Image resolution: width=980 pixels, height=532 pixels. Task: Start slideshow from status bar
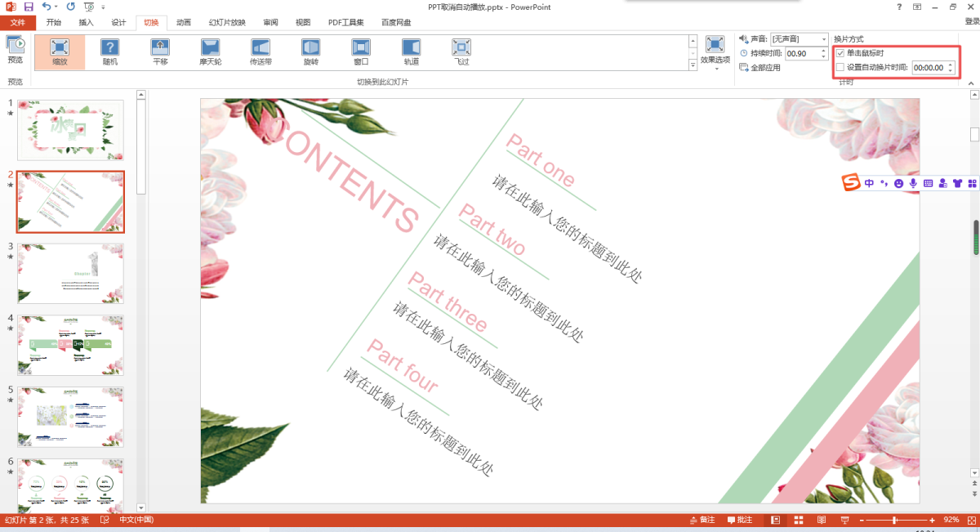[x=844, y=520]
